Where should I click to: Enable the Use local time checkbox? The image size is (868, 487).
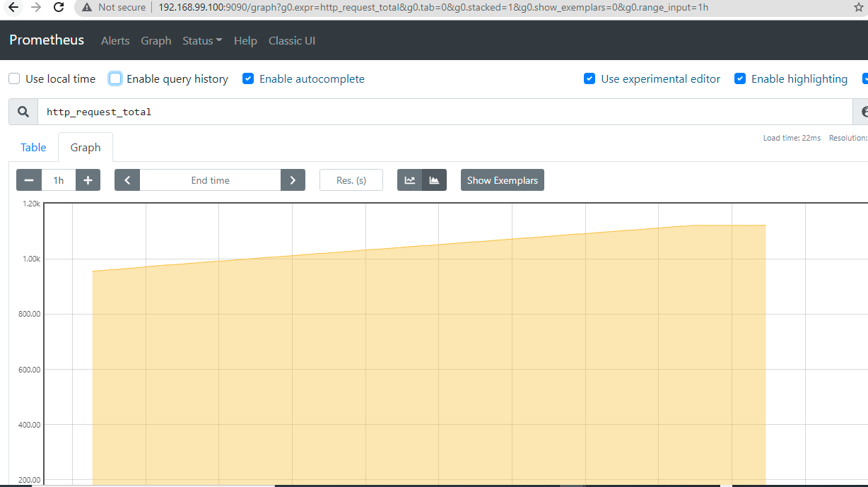click(13, 78)
